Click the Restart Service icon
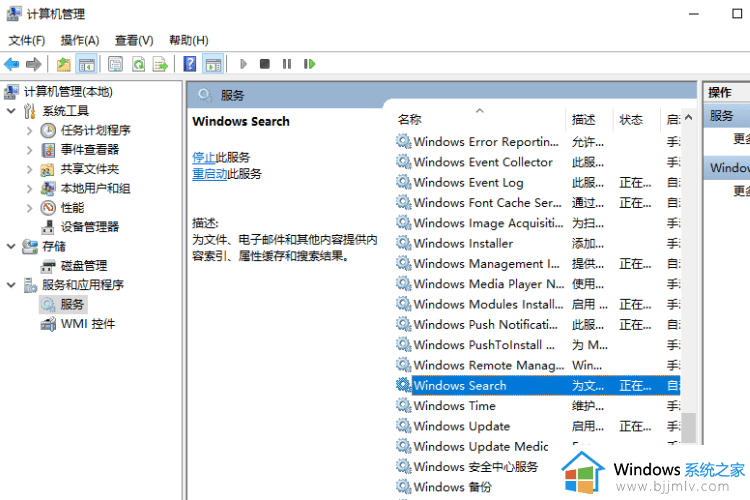 point(309,64)
